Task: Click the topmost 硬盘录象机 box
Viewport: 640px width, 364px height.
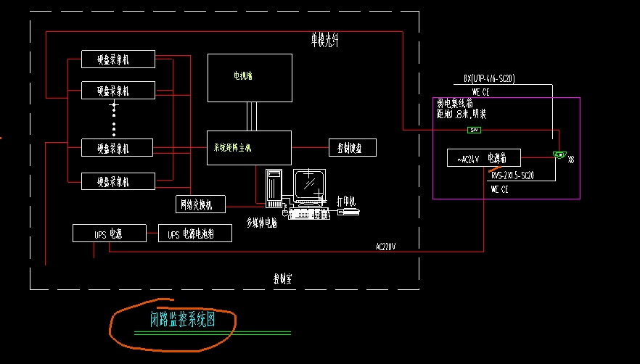Action: [118, 59]
